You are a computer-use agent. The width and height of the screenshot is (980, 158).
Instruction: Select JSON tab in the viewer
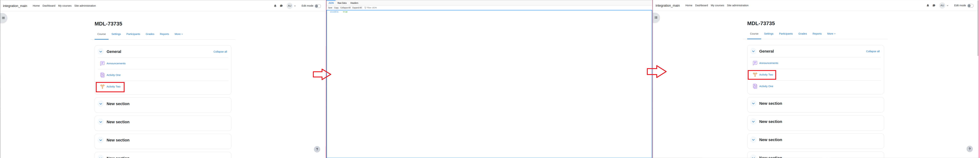coord(331,3)
